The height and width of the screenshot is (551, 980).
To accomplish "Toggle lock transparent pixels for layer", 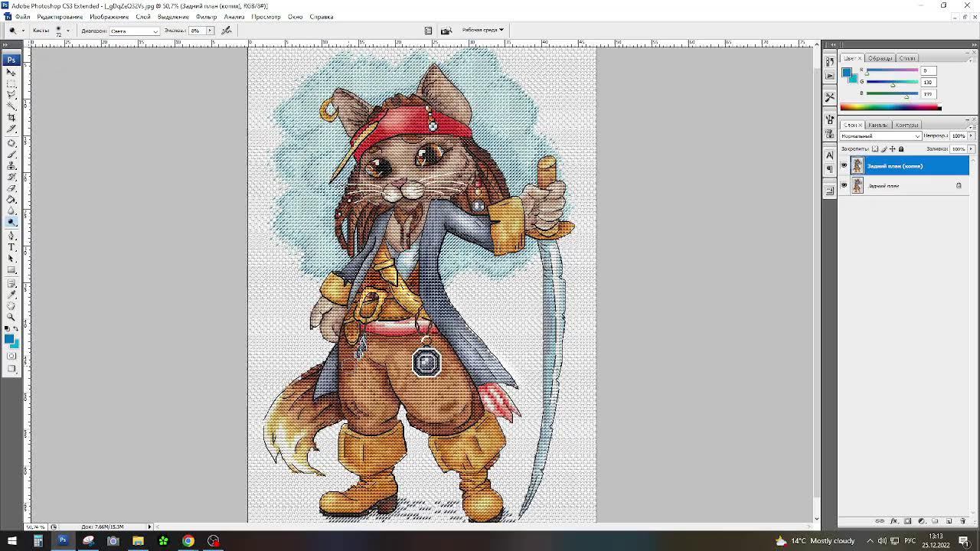I will tap(875, 149).
